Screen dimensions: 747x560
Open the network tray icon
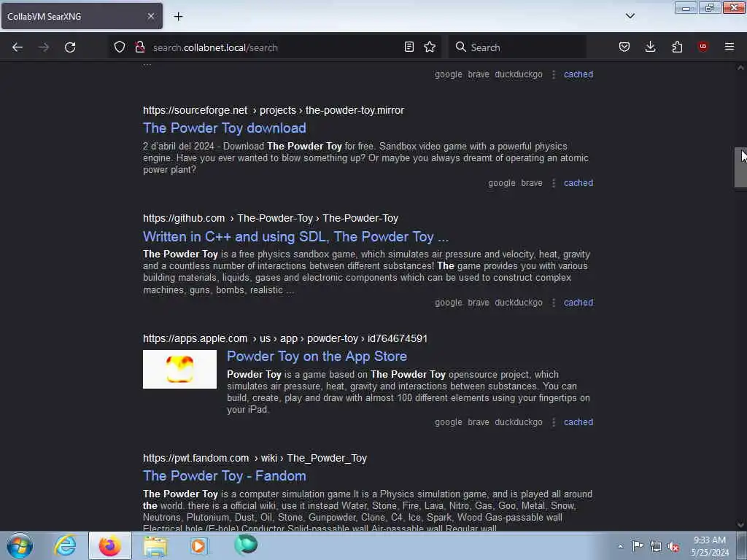coord(656,547)
